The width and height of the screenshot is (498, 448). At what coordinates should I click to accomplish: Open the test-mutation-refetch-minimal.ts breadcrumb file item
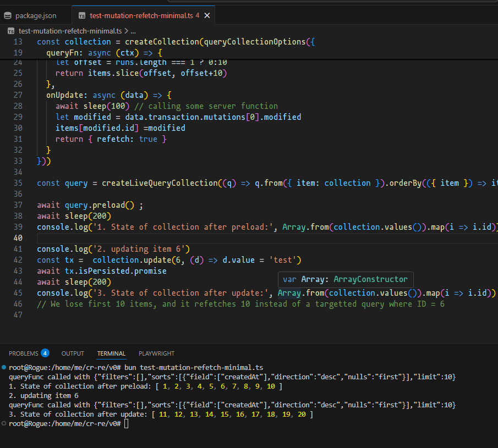point(71,31)
